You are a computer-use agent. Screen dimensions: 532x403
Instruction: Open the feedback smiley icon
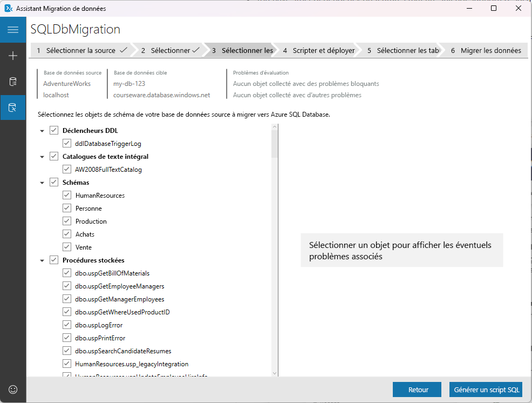[x=13, y=389]
